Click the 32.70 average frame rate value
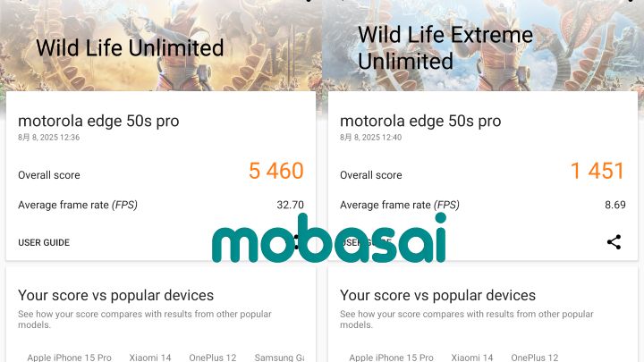 pyautogui.click(x=290, y=205)
